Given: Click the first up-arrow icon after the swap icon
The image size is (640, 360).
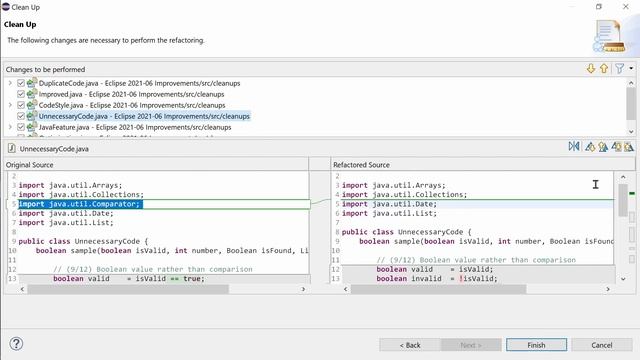Looking at the screenshot, I should (590, 147).
